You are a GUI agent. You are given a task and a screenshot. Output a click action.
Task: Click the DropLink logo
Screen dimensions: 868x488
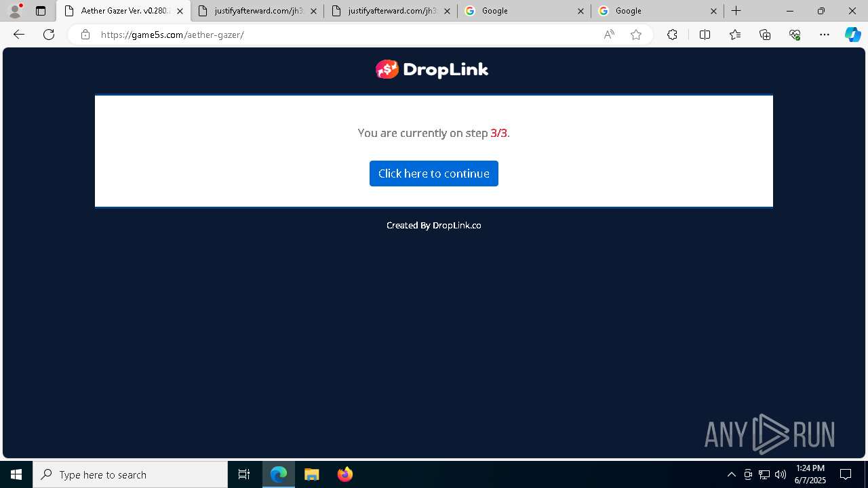432,69
